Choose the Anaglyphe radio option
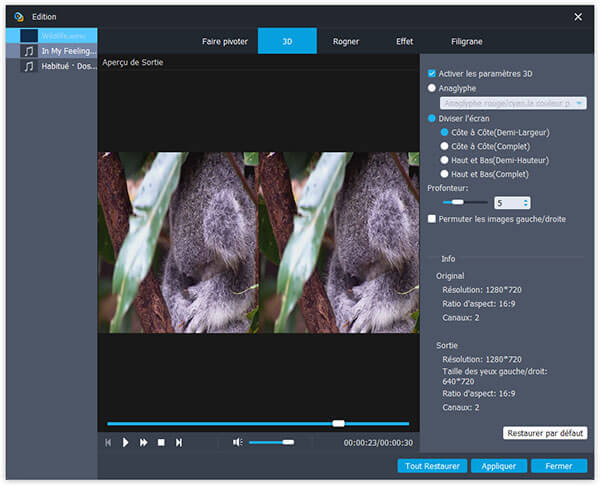The width and height of the screenshot is (600, 486). click(432, 88)
